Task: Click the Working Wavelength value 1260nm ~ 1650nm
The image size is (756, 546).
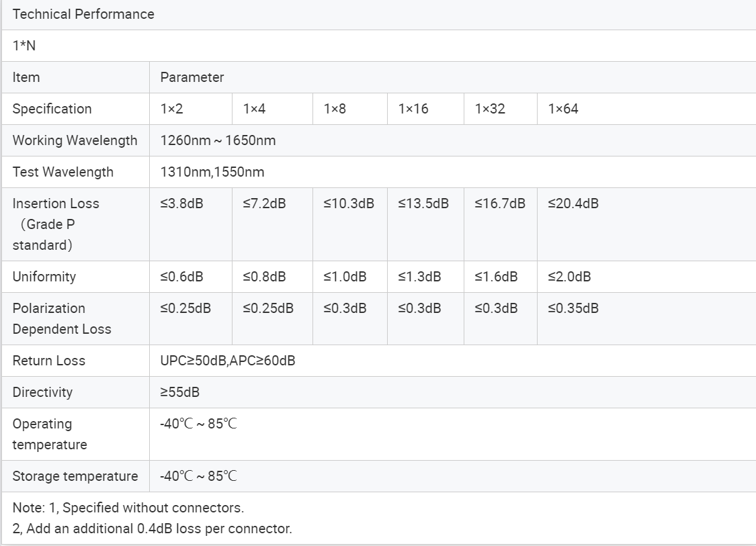Action: pos(218,141)
